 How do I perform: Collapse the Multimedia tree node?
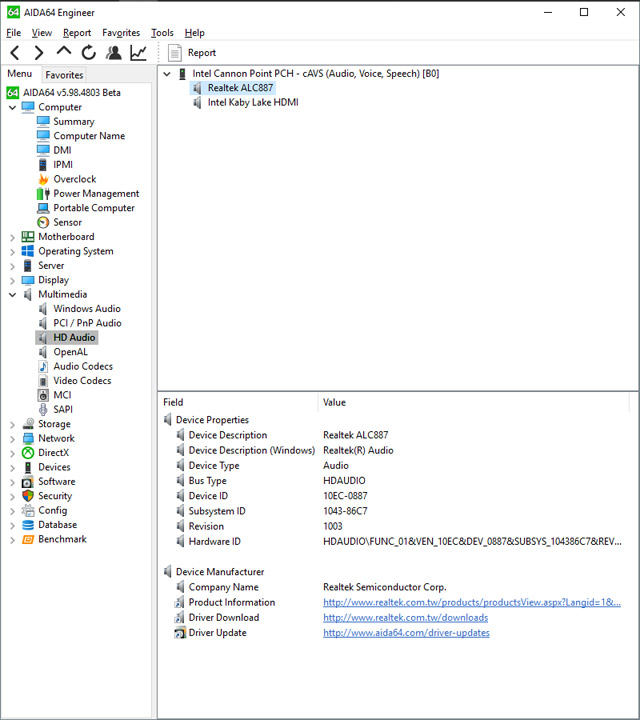12,295
